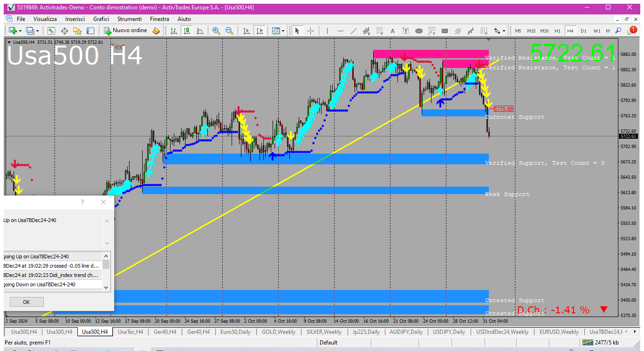The height and width of the screenshot is (351, 644).
Task: Open the Inserisci menu
Action: pyautogui.click(x=75, y=19)
